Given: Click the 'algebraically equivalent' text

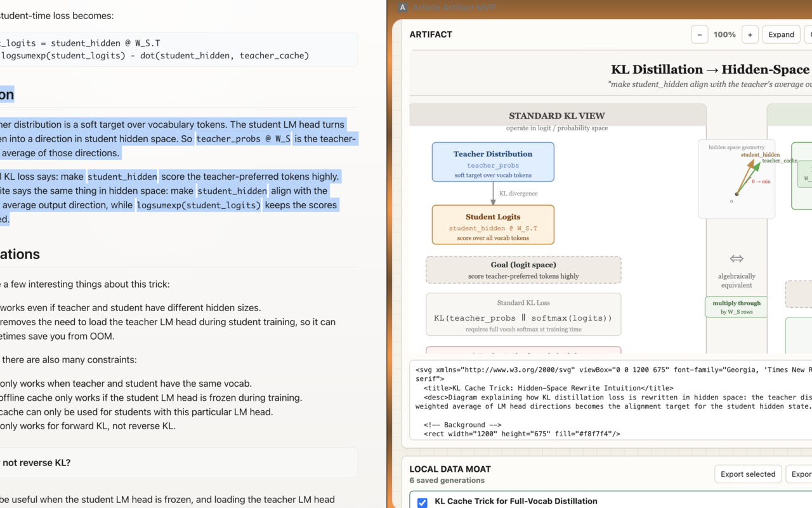Looking at the screenshot, I should tap(737, 281).
